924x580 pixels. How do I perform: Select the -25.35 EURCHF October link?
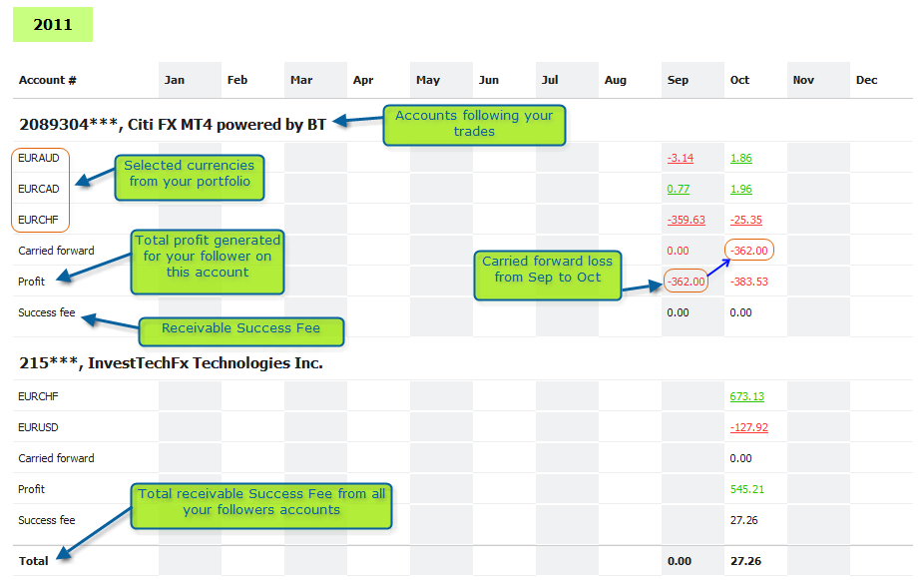point(745,220)
